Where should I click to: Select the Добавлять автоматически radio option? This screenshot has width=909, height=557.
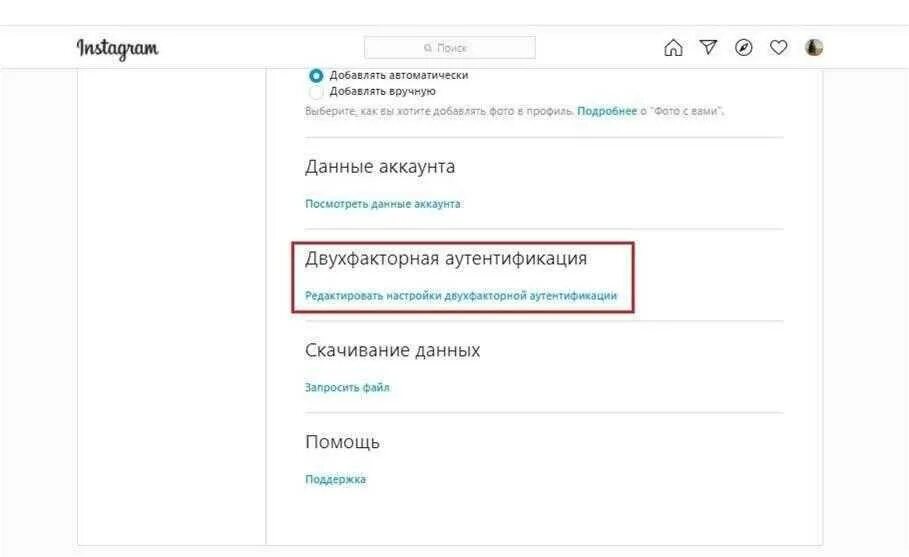316,75
